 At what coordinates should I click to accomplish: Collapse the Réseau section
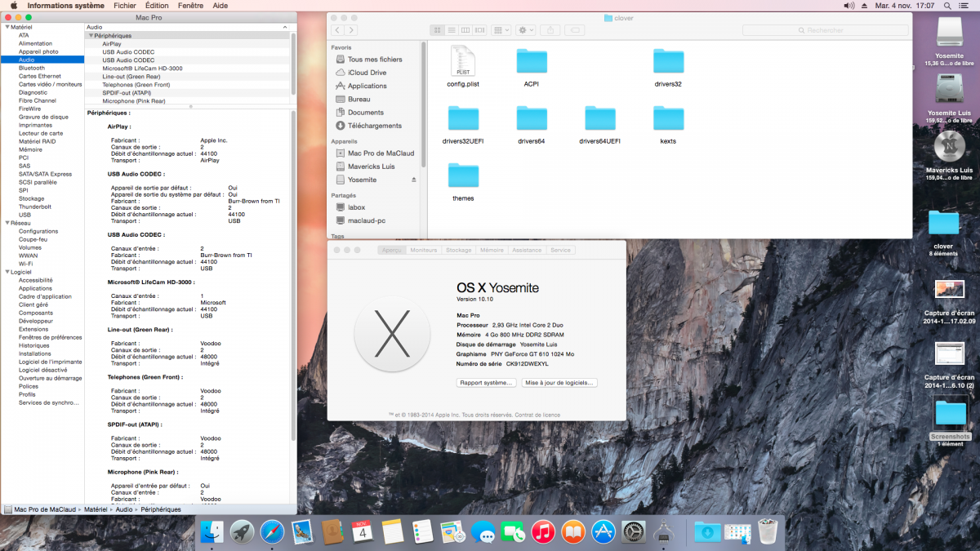pos(7,223)
